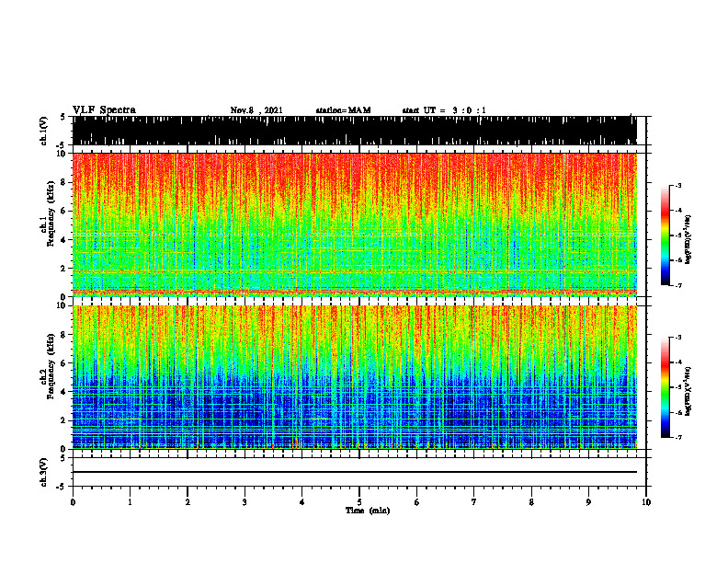The width and height of the screenshot is (728, 563).
Task: Click the black ch.1 voltage waveform panel
Action: pos(355,131)
